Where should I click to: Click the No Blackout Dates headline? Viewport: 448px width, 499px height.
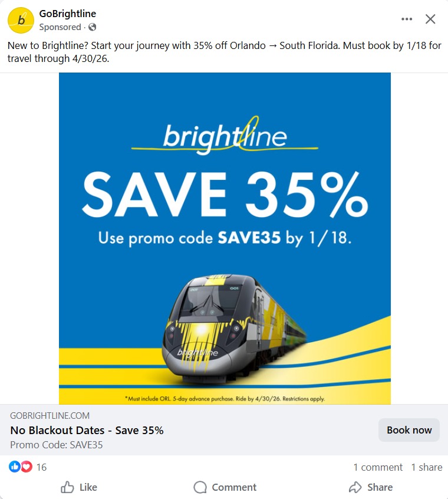click(x=87, y=431)
